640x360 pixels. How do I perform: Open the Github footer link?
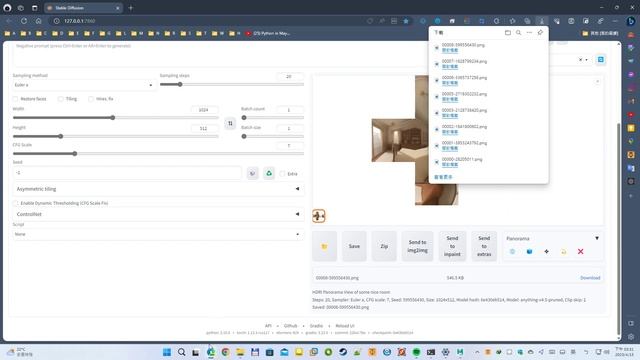pyautogui.click(x=291, y=326)
